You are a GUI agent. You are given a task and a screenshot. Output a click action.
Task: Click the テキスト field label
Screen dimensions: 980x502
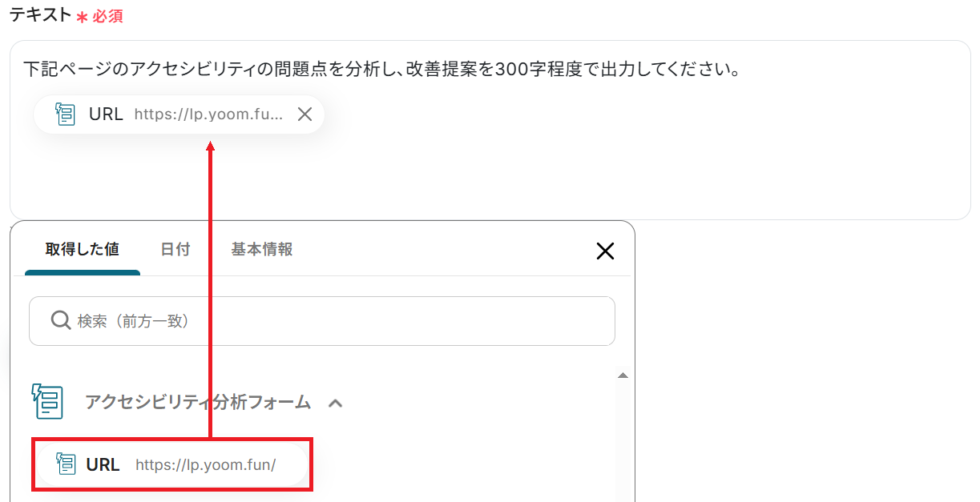40,14
